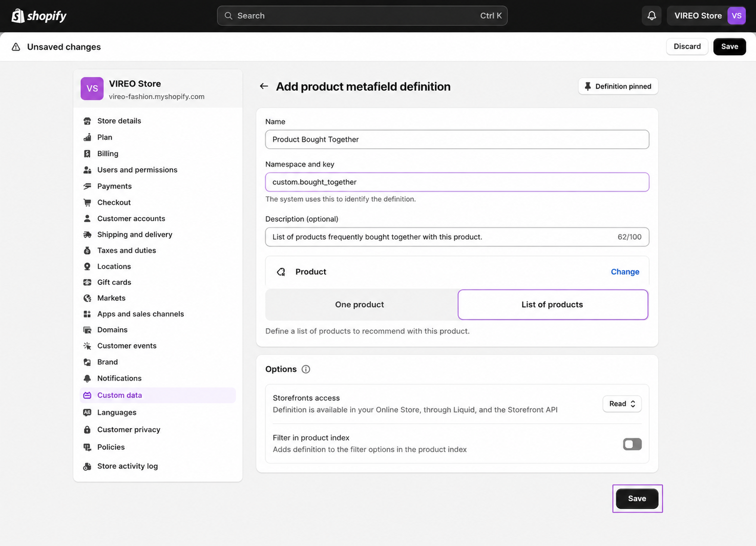The image size is (756, 546).
Task: Click the bottom Save button
Action: pyautogui.click(x=637, y=498)
